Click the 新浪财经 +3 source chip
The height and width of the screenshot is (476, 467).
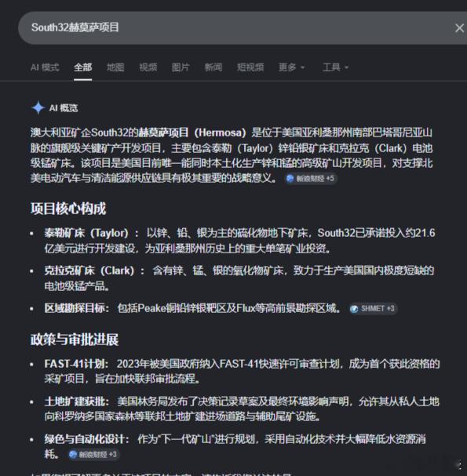click(93, 455)
